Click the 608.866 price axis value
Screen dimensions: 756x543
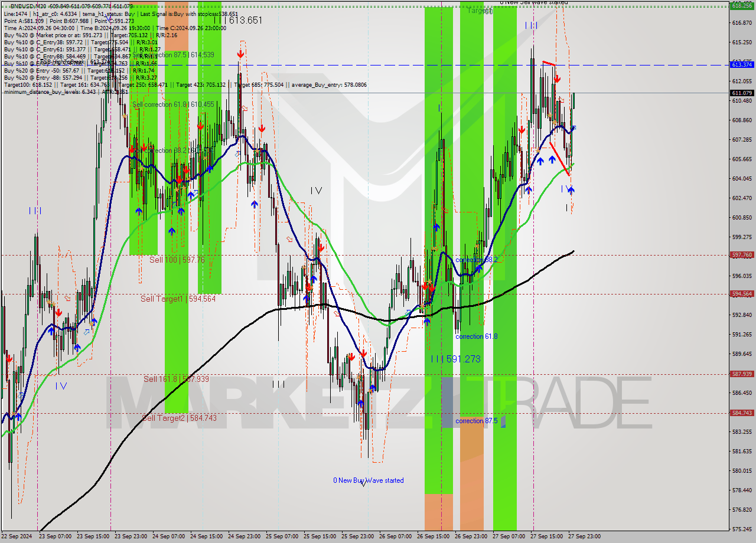tap(742, 120)
